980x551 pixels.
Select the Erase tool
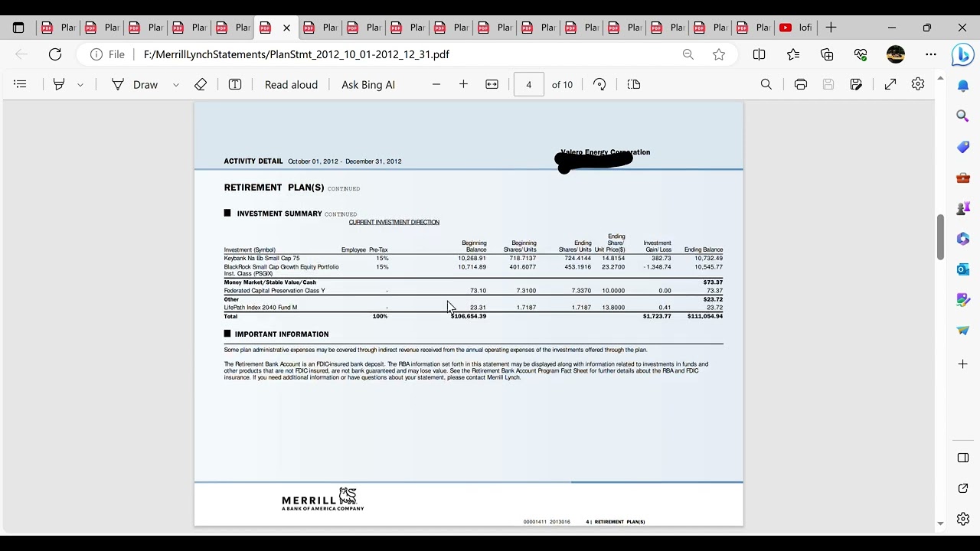tap(201, 84)
